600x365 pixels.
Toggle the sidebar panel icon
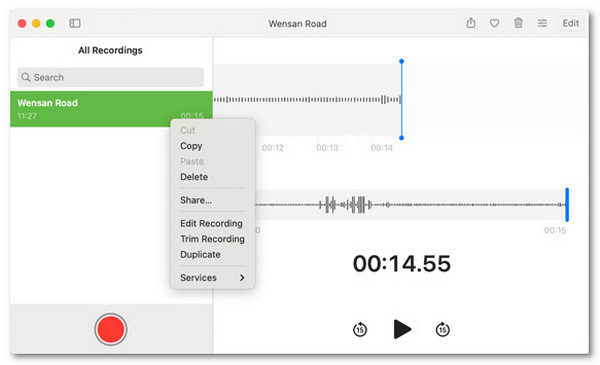[75, 23]
